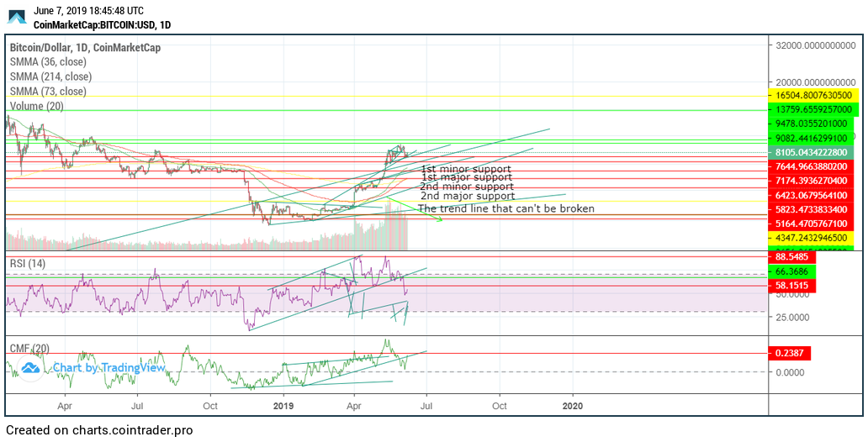This screenshot has height=442, width=868.
Task: Click the 2019 label on the time axis
Action: click(283, 406)
